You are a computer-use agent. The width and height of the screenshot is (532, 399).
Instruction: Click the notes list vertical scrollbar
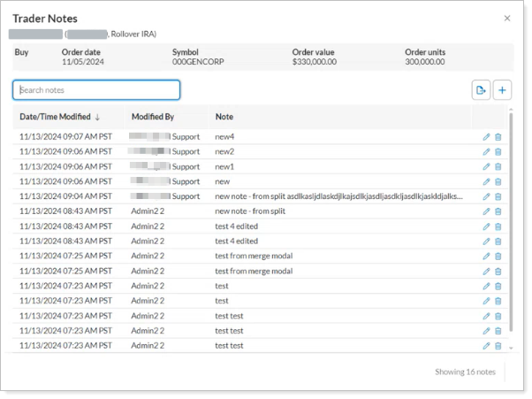pyautogui.click(x=510, y=221)
